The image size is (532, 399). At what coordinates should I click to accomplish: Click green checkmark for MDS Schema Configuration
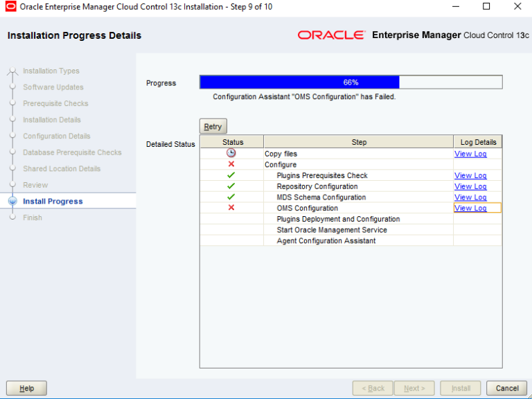point(231,197)
